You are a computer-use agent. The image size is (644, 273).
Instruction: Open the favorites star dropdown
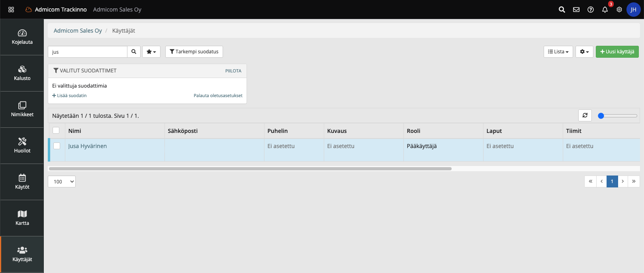151,52
